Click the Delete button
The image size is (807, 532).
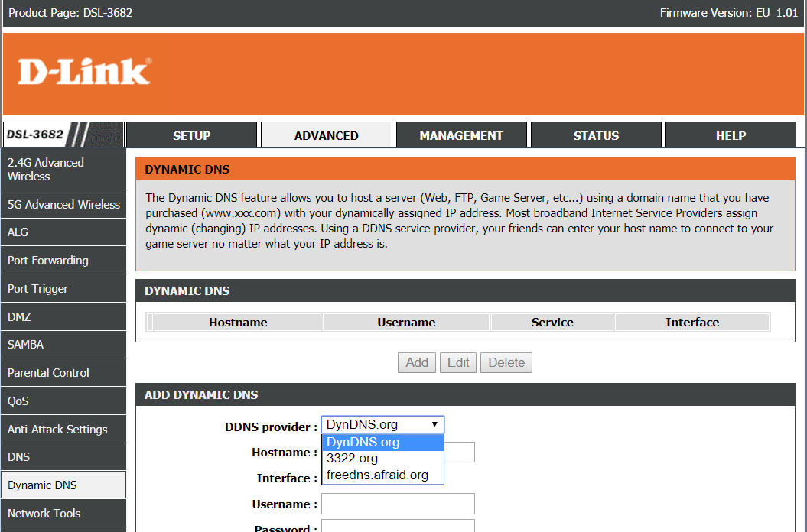point(506,362)
